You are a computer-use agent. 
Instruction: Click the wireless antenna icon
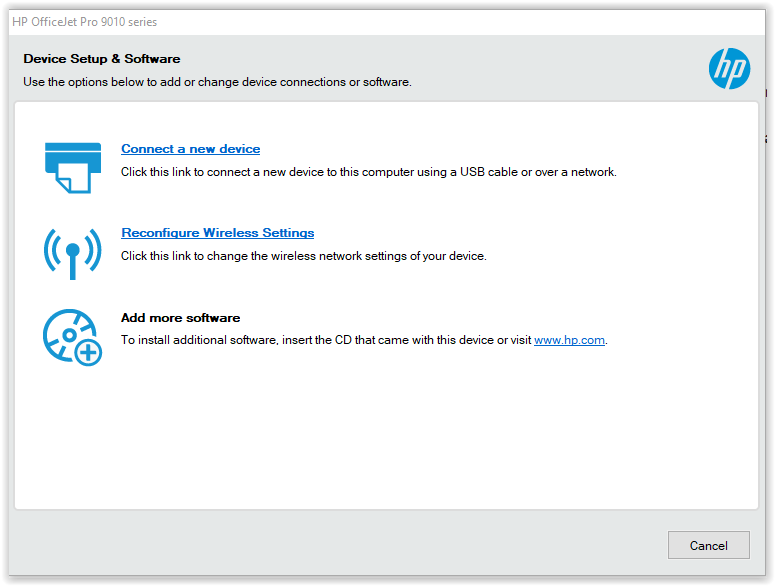[x=73, y=253]
